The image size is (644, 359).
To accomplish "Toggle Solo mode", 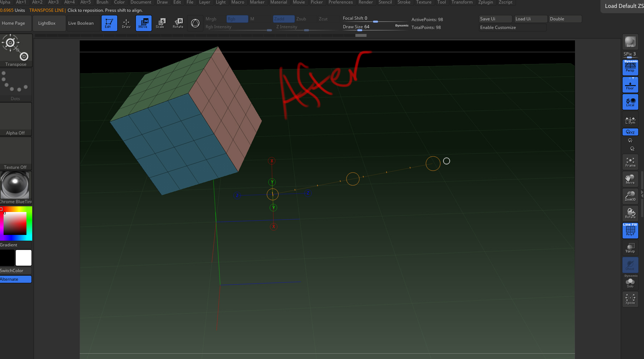I will click(x=630, y=282).
